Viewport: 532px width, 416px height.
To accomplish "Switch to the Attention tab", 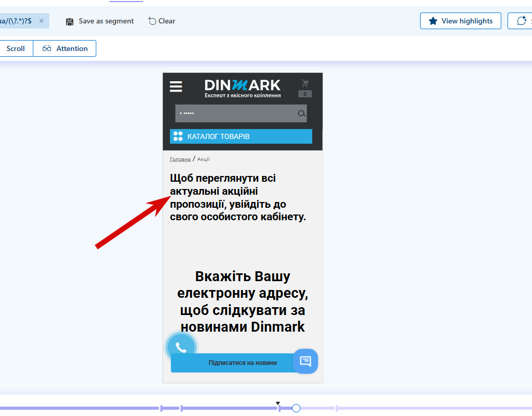I will (65, 48).
